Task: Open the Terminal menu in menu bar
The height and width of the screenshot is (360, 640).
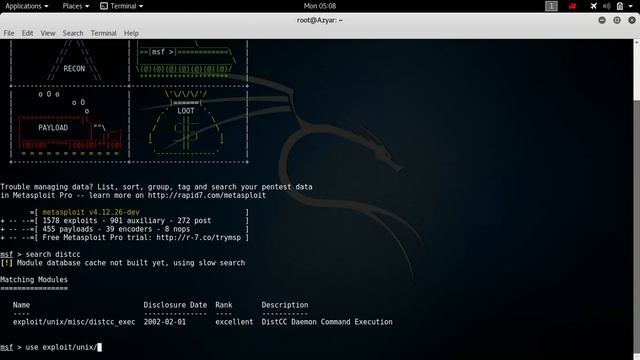Action: (x=103, y=33)
